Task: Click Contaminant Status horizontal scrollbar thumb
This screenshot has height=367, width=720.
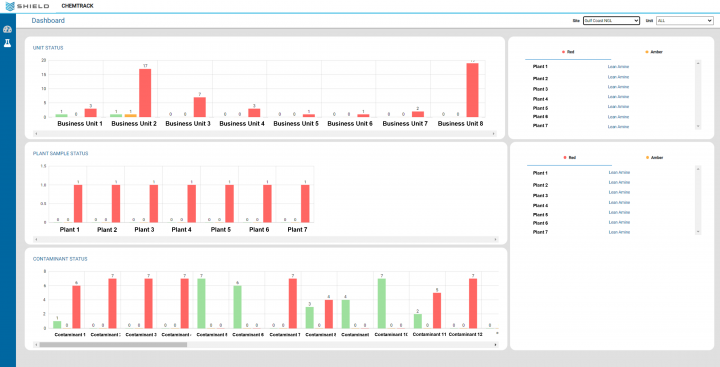Action: click(113, 344)
